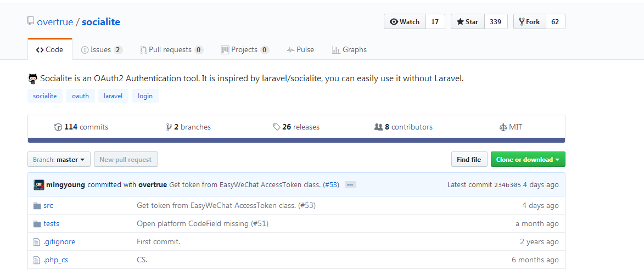
Task: Open the MIT license link
Action: [511, 127]
